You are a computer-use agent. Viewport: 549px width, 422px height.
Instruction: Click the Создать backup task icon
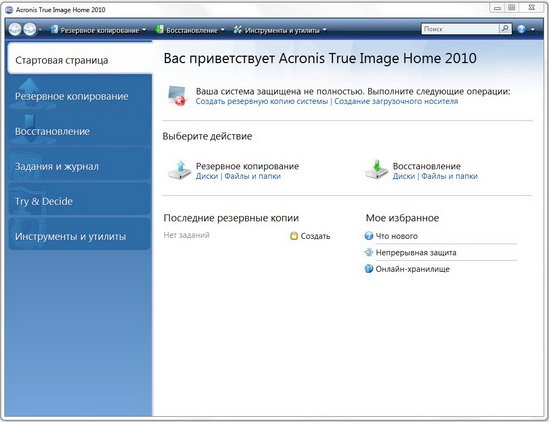(x=294, y=236)
